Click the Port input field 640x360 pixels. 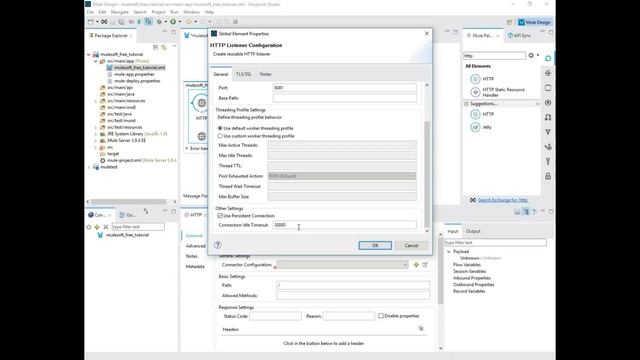[x=344, y=88]
